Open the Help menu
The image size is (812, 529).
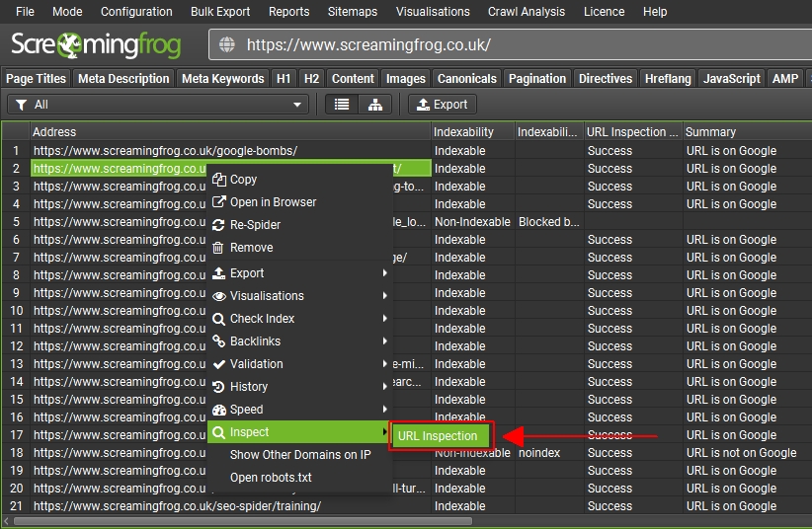pos(655,12)
